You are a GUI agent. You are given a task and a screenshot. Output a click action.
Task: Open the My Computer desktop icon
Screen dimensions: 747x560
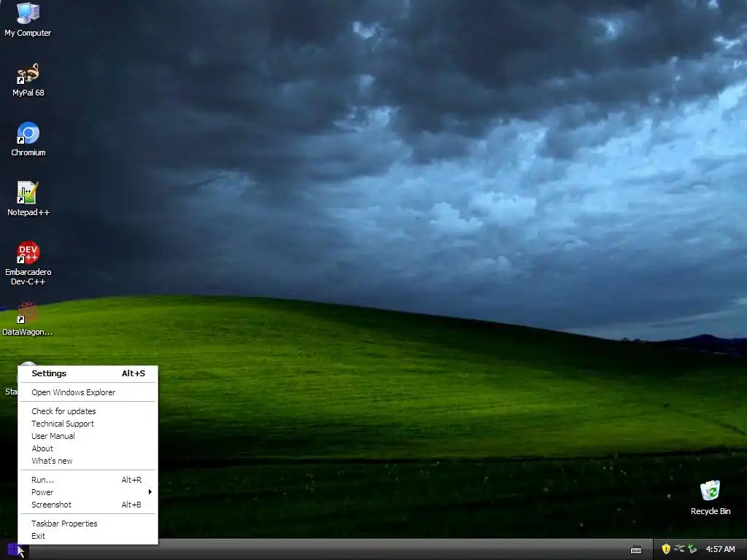pyautogui.click(x=28, y=20)
